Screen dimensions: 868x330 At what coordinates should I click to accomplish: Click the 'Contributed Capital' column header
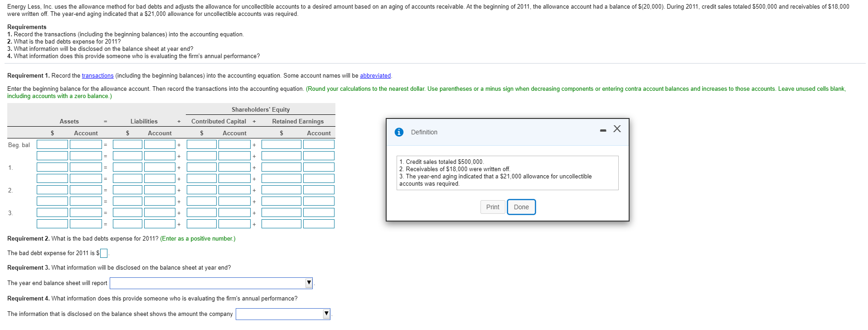point(218,122)
